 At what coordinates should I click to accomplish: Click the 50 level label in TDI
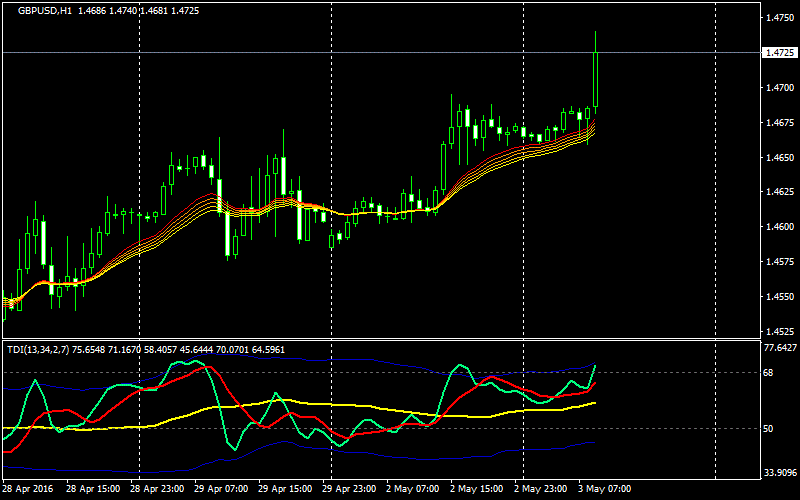(768, 429)
